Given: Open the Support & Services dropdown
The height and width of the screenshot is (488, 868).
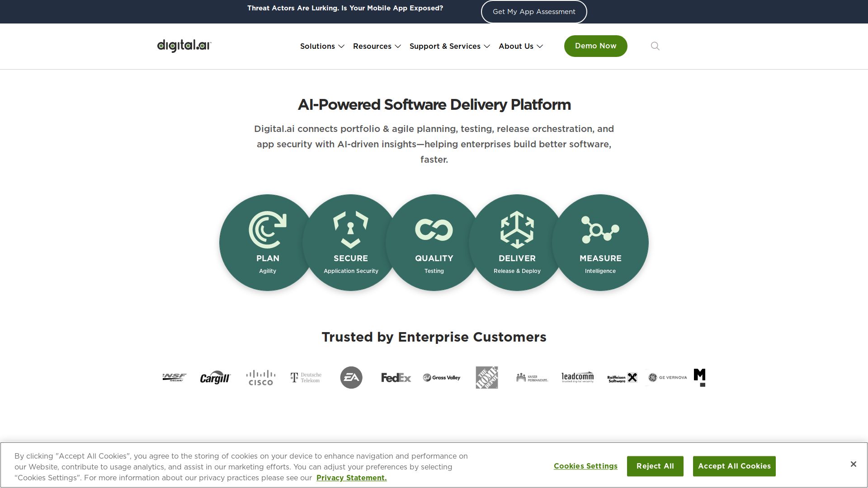Looking at the screenshot, I should pos(449,46).
